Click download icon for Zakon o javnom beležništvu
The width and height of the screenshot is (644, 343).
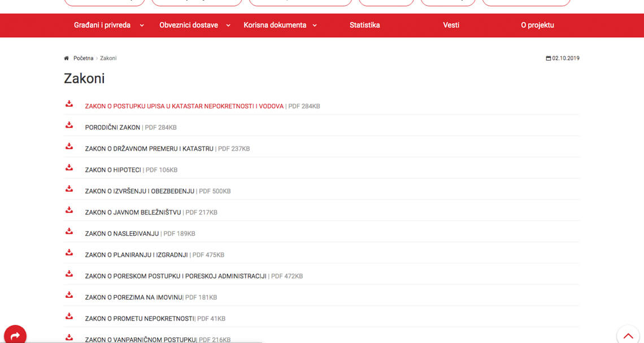(69, 210)
